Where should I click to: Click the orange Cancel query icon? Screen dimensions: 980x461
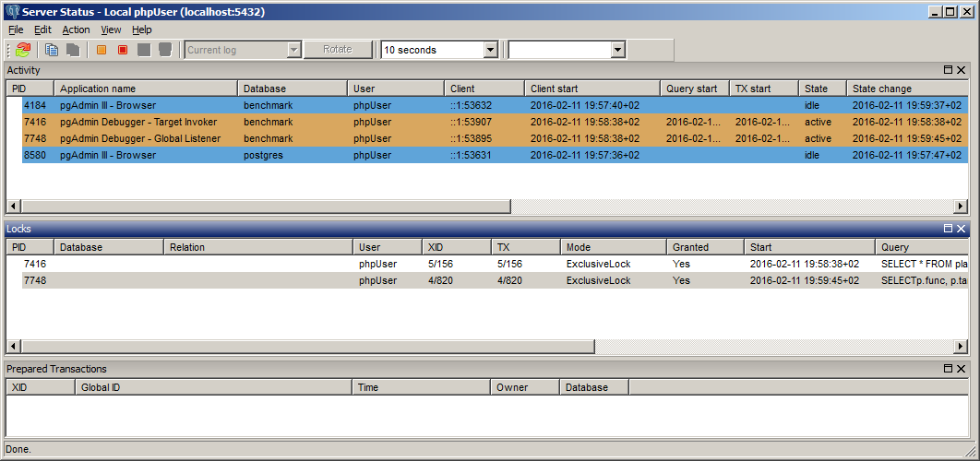click(102, 50)
